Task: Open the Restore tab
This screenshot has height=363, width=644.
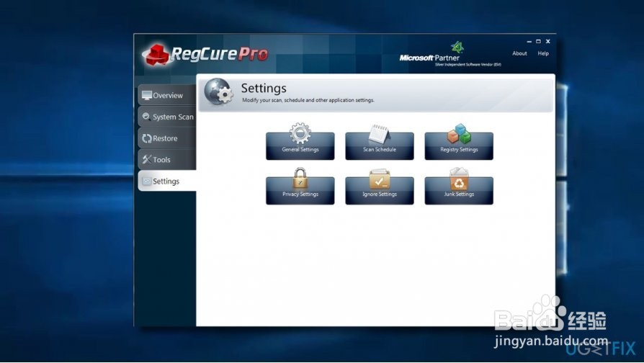Action: 167,138
